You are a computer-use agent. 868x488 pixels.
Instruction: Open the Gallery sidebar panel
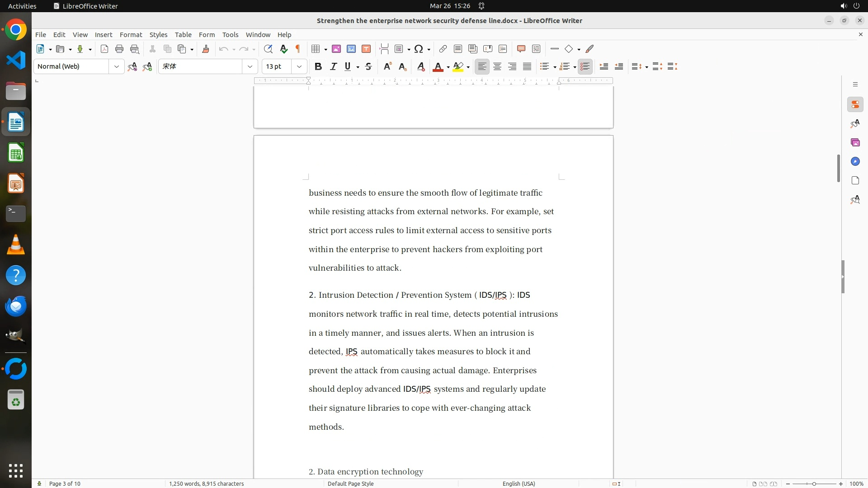855,142
